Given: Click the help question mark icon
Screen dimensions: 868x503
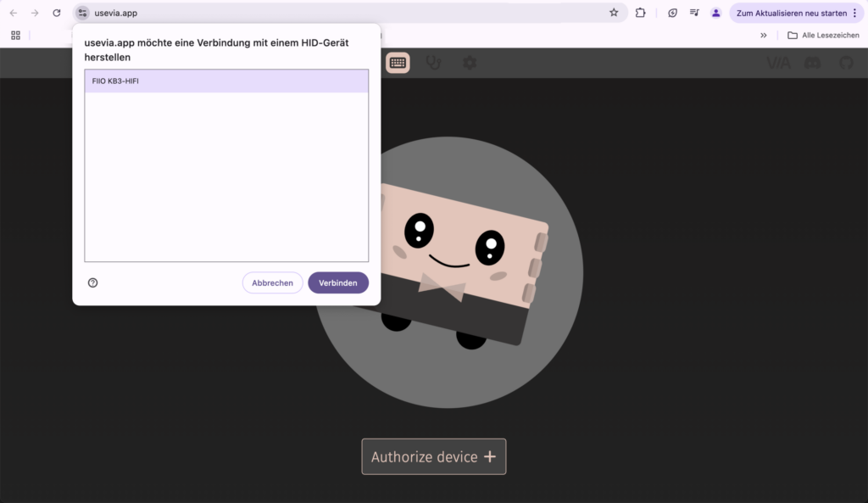Looking at the screenshot, I should [x=93, y=282].
